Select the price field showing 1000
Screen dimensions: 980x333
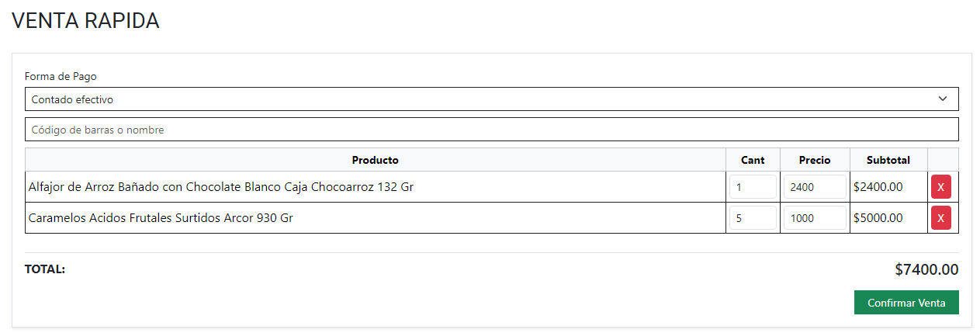pyautogui.click(x=814, y=218)
